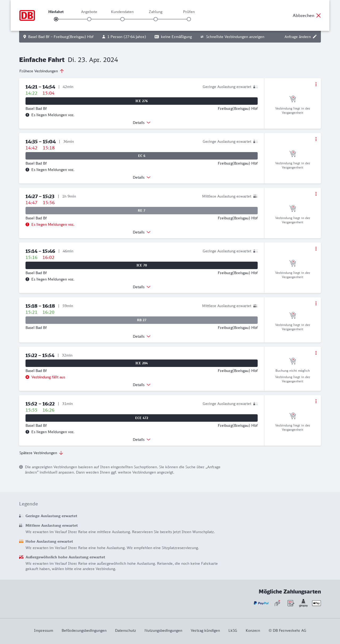
Task: Open the three-dot menu for ECE 472
Action: 316,401
